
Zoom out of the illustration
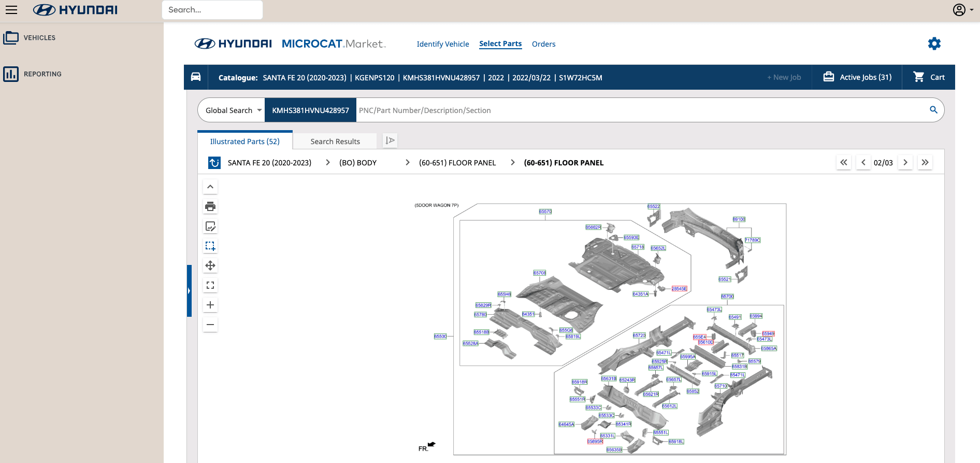point(210,325)
